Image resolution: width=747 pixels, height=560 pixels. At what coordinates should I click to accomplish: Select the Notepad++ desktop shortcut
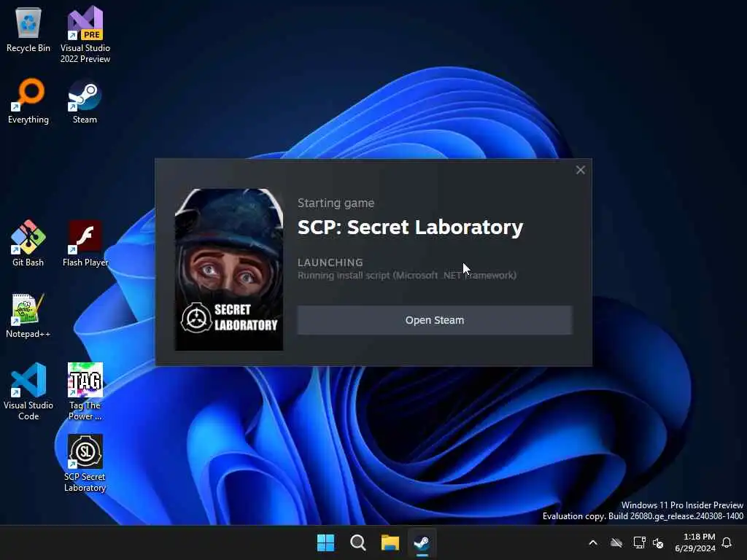[28, 315]
